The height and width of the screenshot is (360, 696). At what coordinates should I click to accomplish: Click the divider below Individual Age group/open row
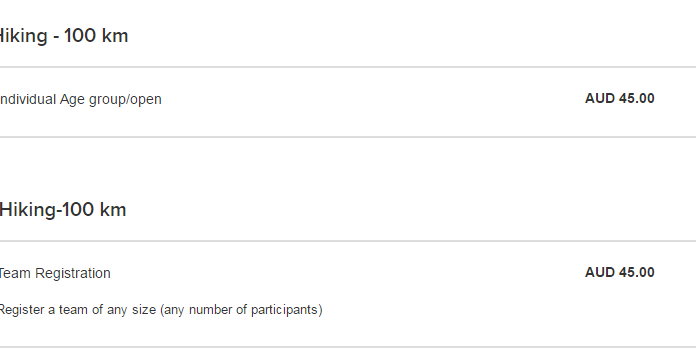(348, 137)
